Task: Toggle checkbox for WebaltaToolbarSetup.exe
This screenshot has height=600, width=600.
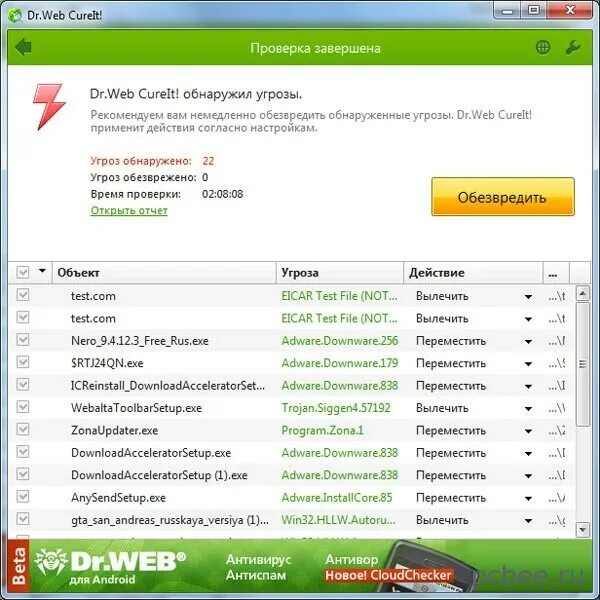Action: (23, 407)
